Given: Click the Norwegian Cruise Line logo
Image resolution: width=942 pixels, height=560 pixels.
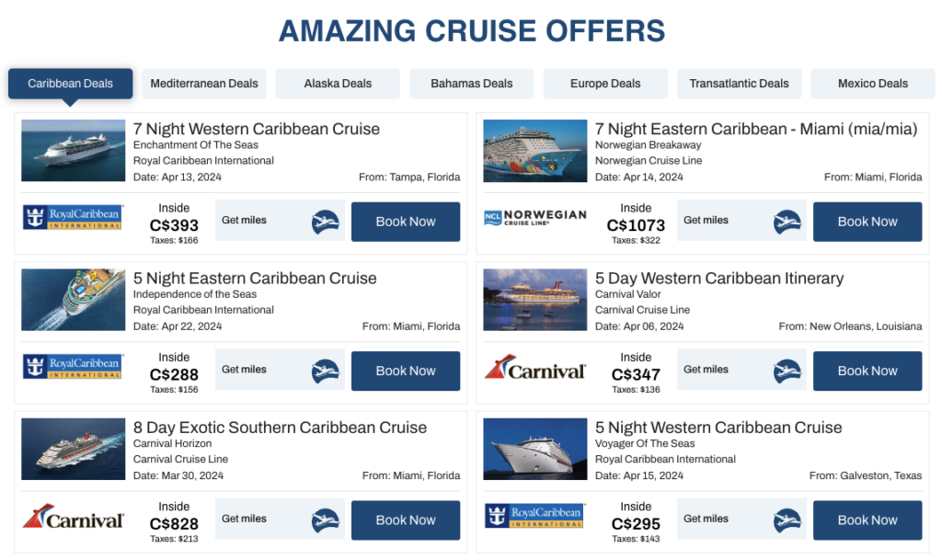Looking at the screenshot, I should [x=534, y=219].
